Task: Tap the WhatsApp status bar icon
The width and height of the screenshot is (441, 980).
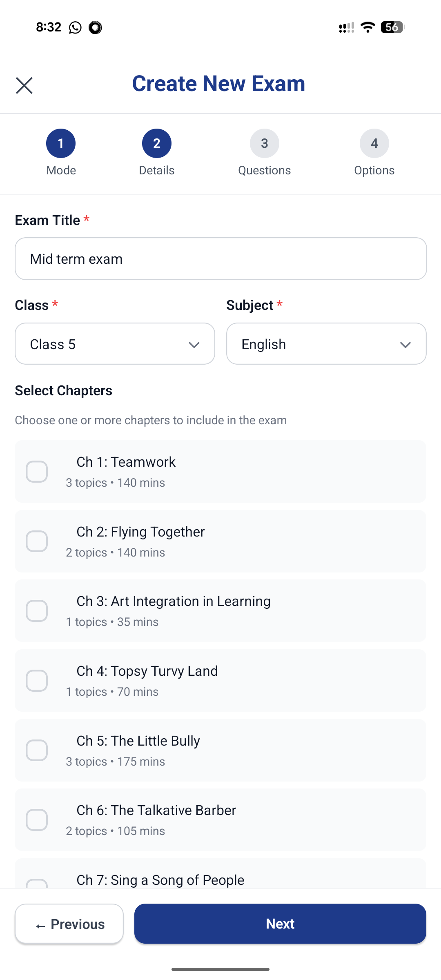Action: point(75,27)
